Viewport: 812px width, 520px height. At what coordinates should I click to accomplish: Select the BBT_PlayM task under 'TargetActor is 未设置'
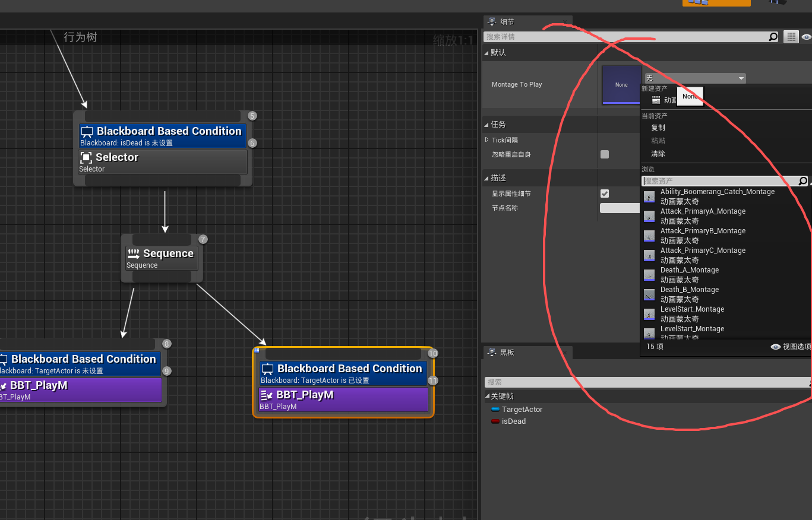[80, 390]
